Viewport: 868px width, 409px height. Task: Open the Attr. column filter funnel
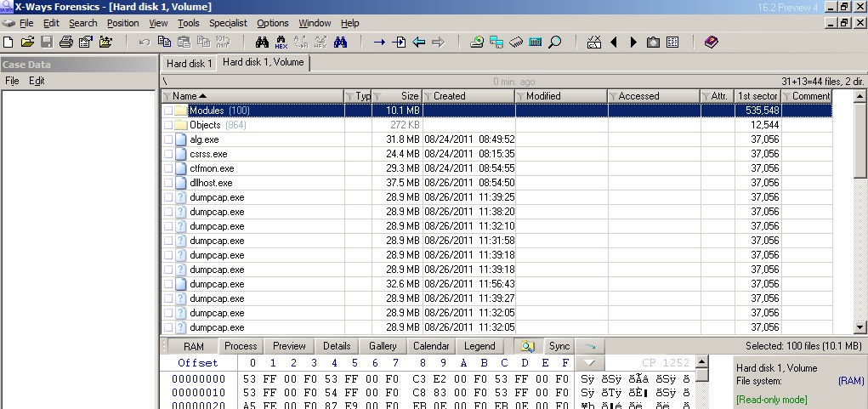point(706,96)
